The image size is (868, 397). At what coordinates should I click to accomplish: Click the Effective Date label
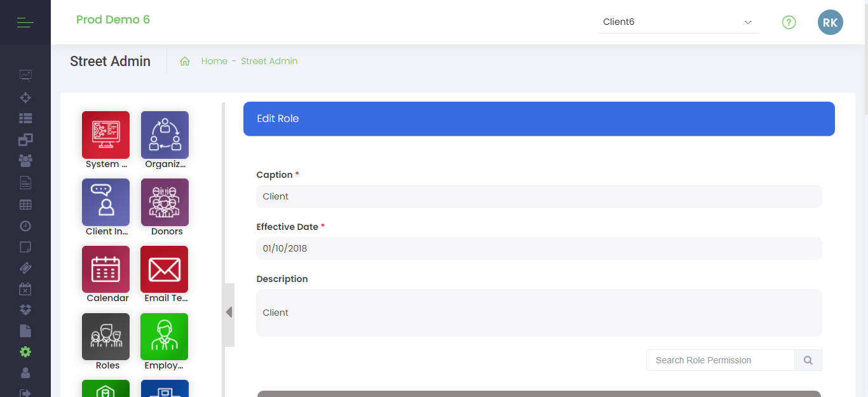point(287,227)
